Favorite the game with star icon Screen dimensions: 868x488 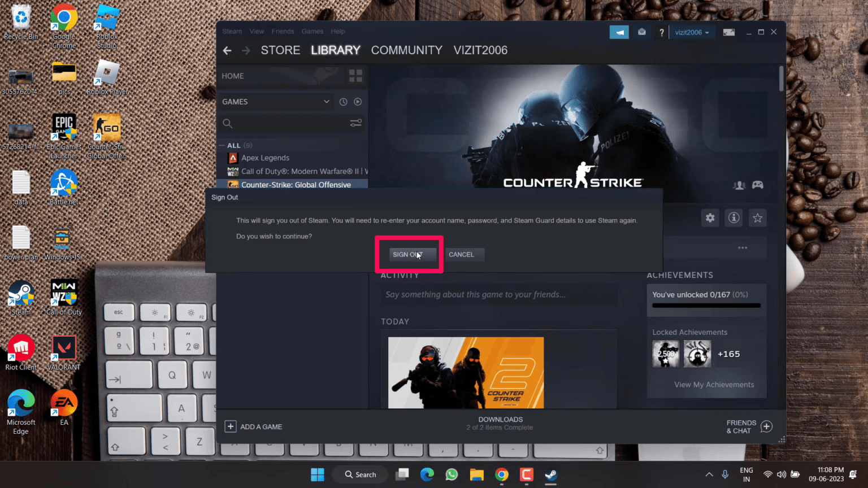tap(758, 218)
